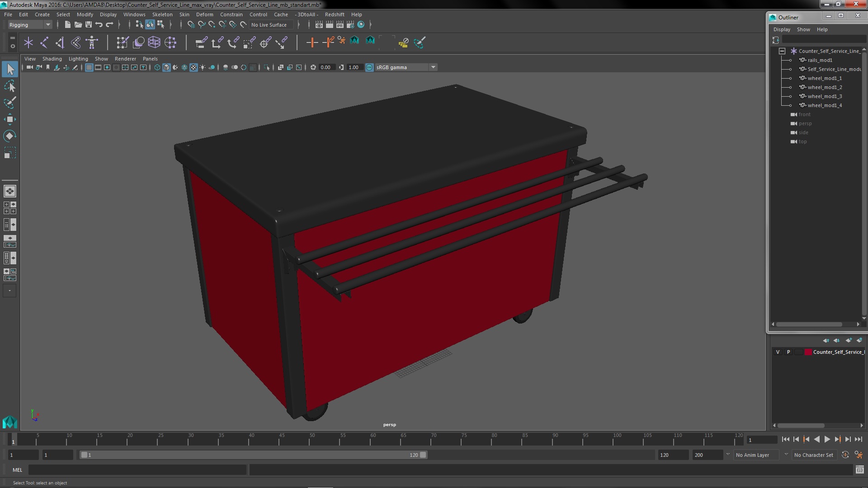This screenshot has height=488, width=868.
Task: Click the Play forwards button
Action: pyautogui.click(x=827, y=439)
